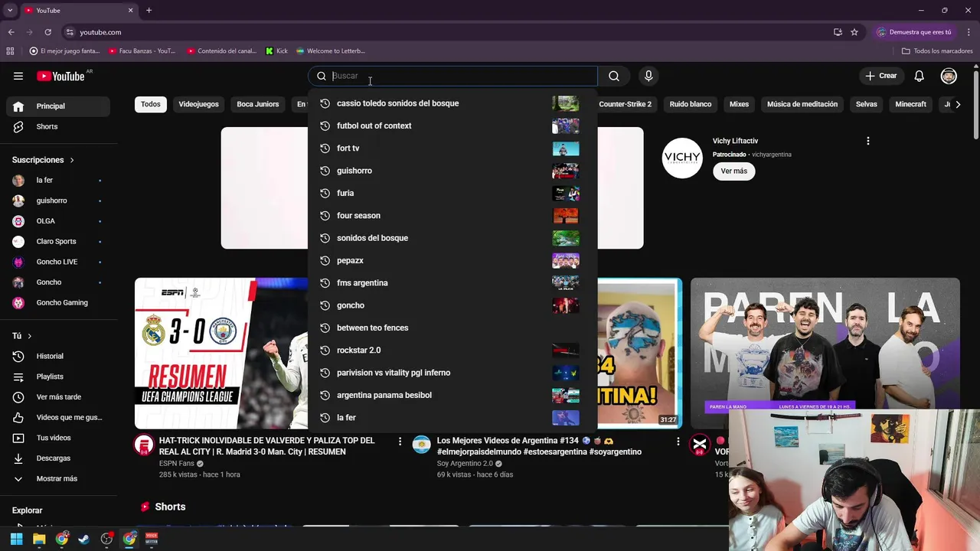The width and height of the screenshot is (980, 551).
Task: Open the notifications bell
Action: click(920, 76)
